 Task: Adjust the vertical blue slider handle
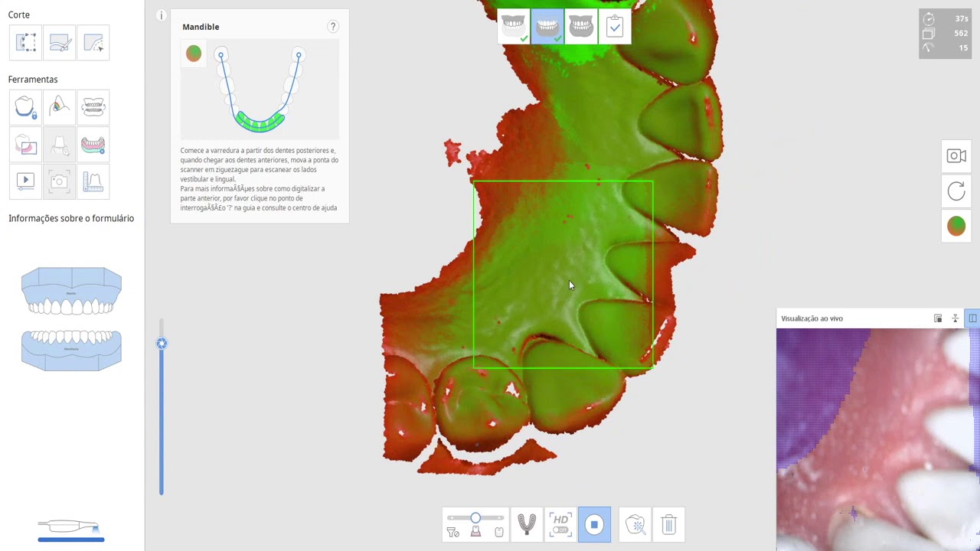click(x=162, y=344)
